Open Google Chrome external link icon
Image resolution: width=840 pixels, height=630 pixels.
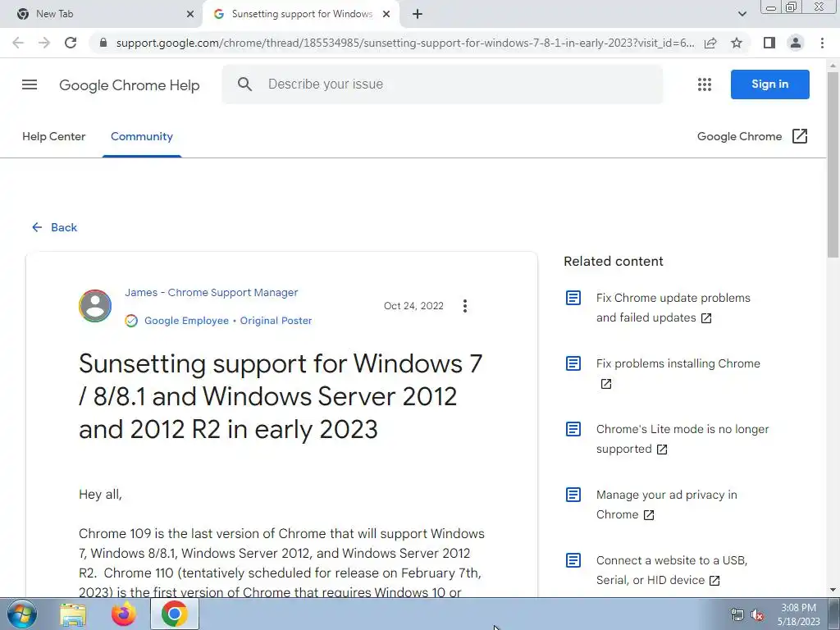point(800,136)
